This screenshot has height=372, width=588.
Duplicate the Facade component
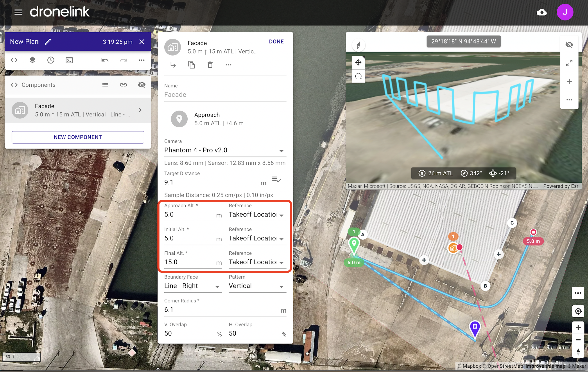tap(192, 65)
